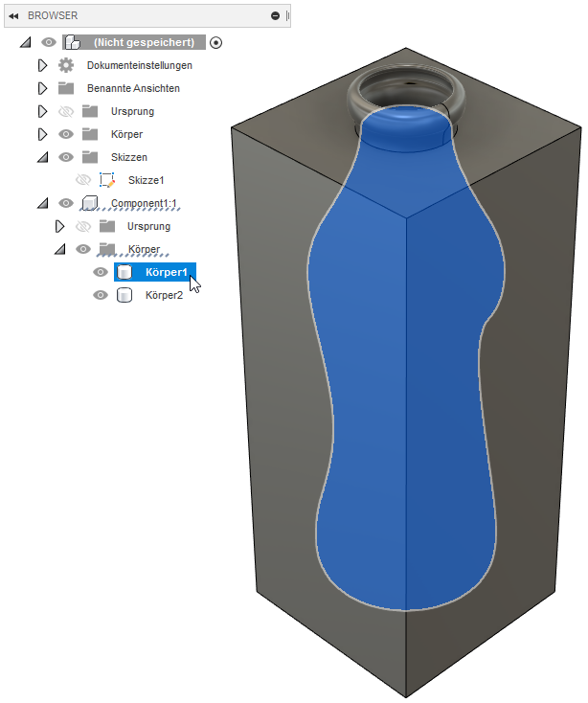Click the BROWSER panel title
This screenshot has width=588, height=703.
click(53, 15)
